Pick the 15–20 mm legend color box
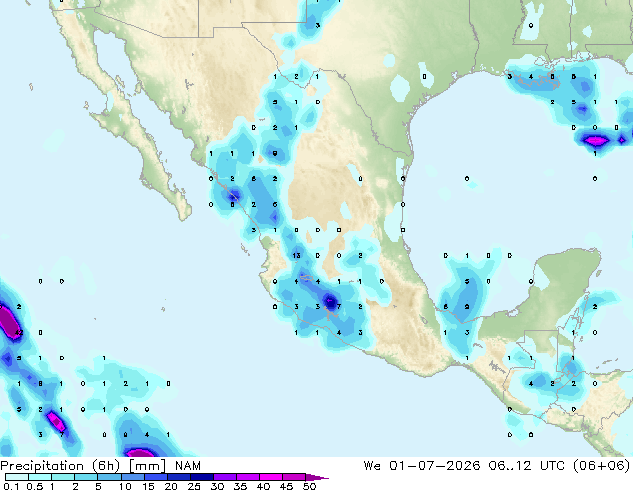This screenshot has width=634, height=490. (155, 477)
